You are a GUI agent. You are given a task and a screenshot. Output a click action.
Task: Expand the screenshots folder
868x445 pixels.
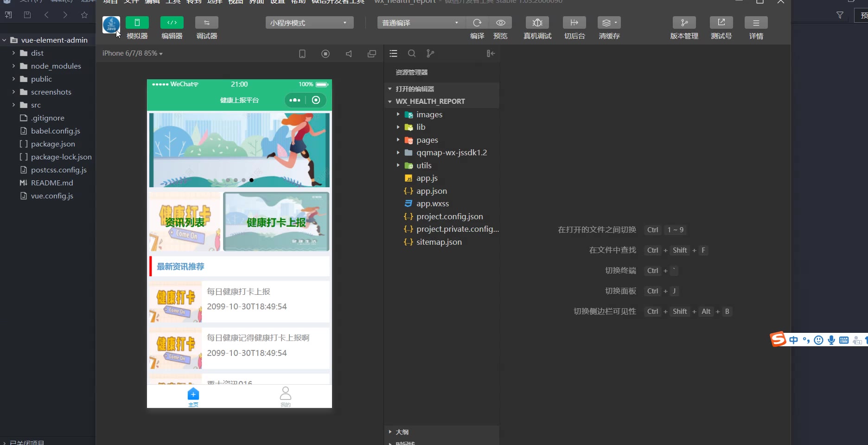[x=48, y=92]
